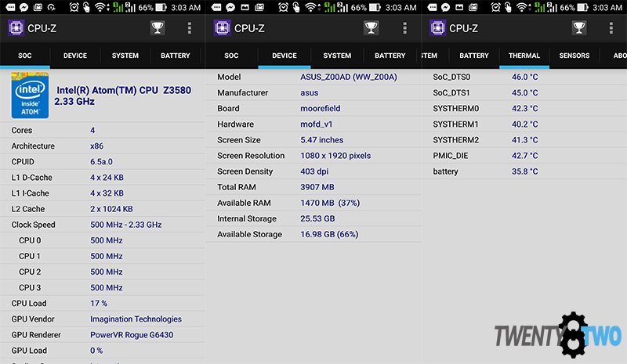This screenshot has height=364, width=627.
Task: Tap SoC_DTS0 temperature 46.0 °C
Action: pos(524,77)
